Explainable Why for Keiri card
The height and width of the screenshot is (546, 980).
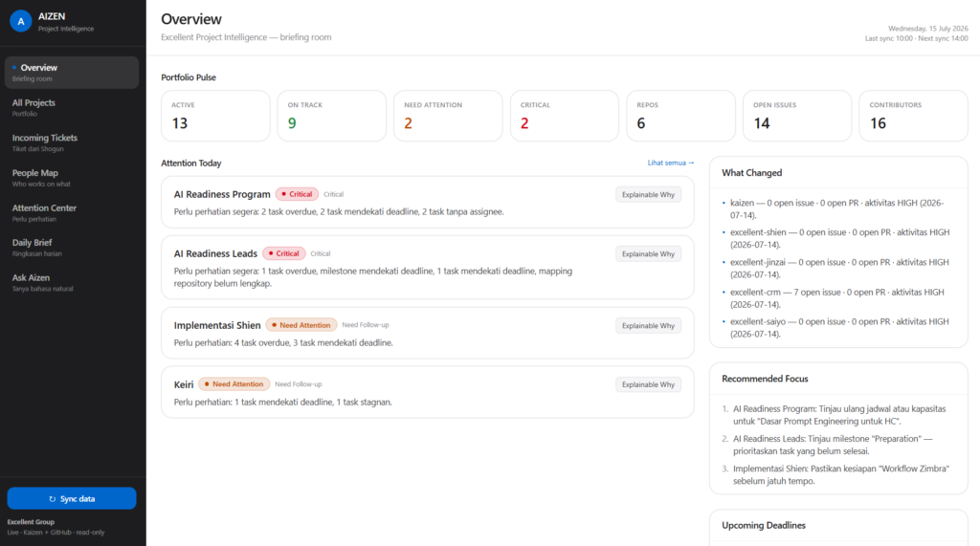pos(648,384)
